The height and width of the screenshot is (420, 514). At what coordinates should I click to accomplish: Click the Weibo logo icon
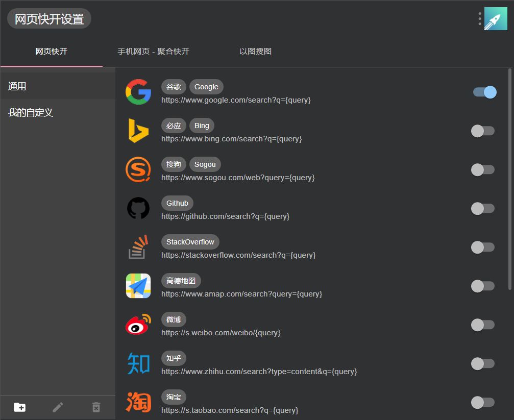click(x=138, y=325)
